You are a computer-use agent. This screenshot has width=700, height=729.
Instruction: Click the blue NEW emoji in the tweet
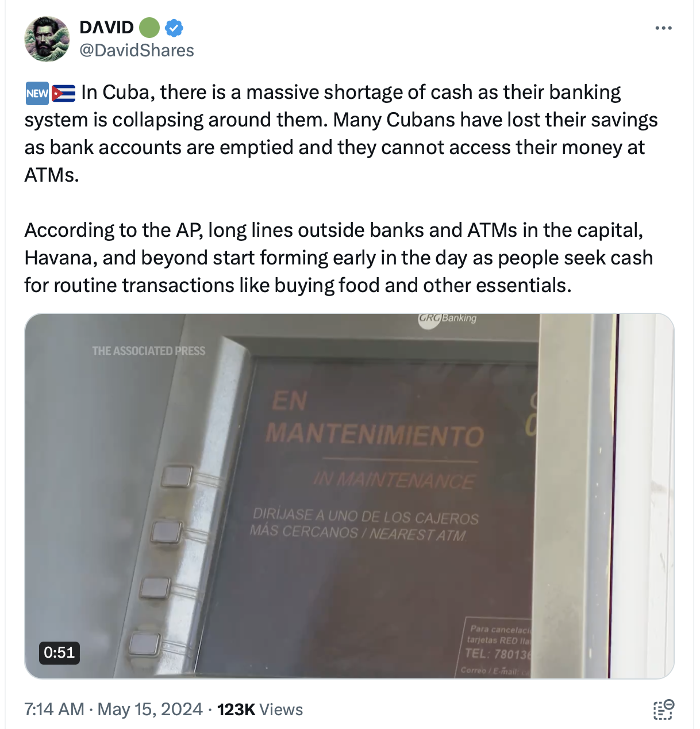37,93
